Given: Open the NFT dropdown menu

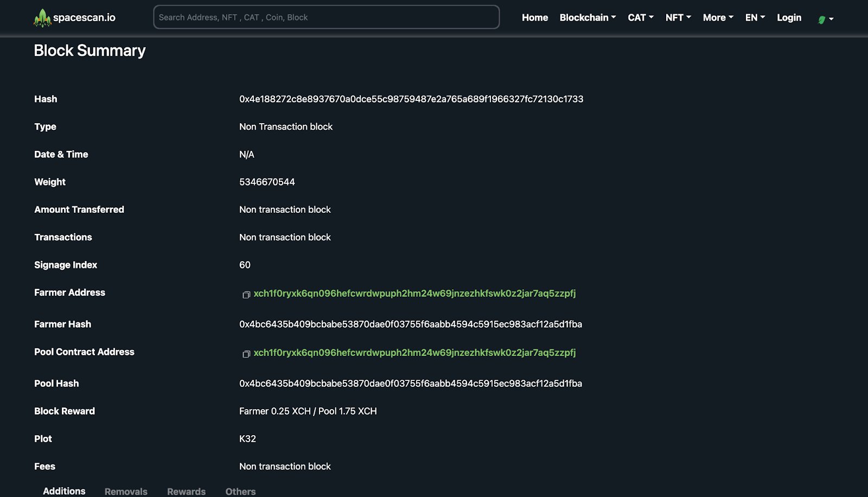Looking at the screenshot, I should pos(678,17).
